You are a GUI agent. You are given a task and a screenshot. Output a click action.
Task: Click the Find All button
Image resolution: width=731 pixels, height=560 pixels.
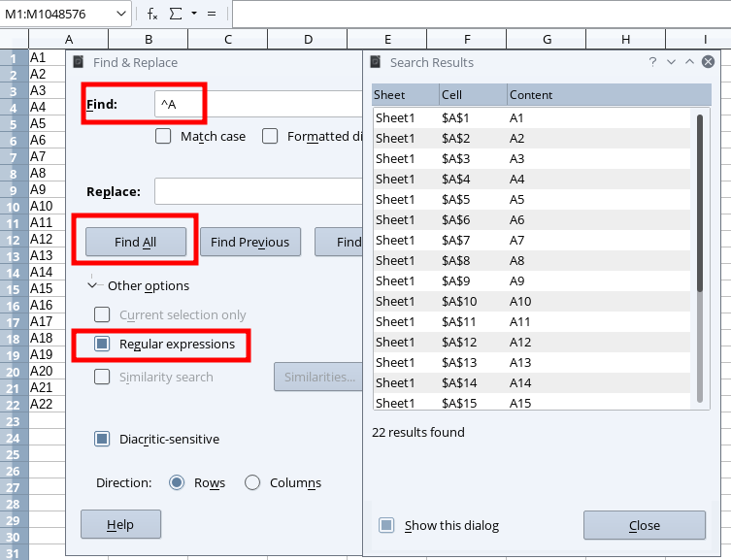(136, 242)
